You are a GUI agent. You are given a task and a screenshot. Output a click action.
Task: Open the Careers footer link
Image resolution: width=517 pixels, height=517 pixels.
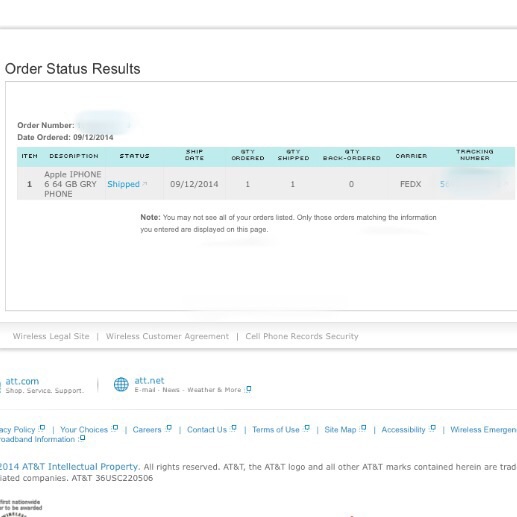pos(147,429)
